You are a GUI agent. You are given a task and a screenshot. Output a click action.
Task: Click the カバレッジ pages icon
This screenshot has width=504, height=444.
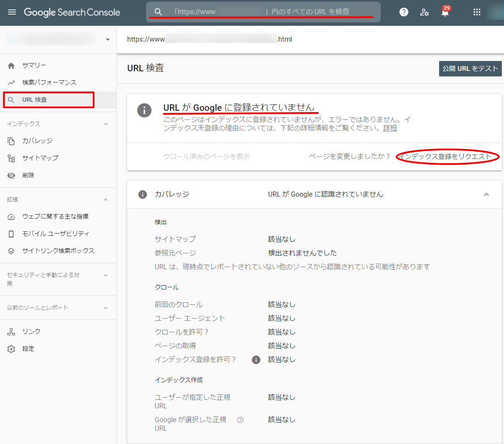(x=11, y=141)
